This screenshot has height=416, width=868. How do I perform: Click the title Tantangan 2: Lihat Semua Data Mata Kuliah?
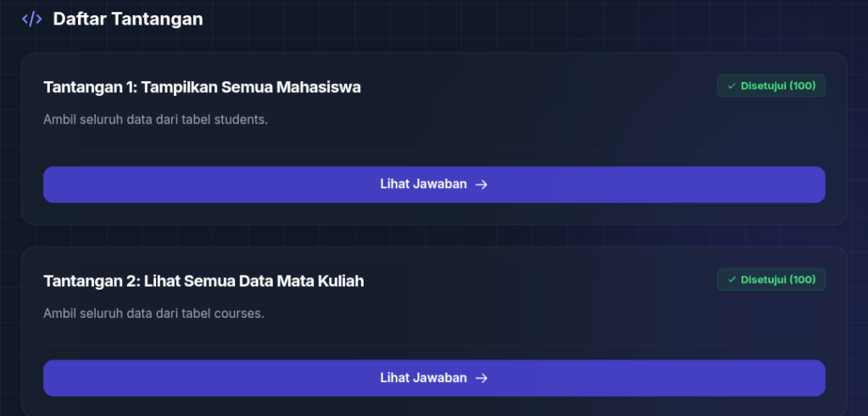203,281
